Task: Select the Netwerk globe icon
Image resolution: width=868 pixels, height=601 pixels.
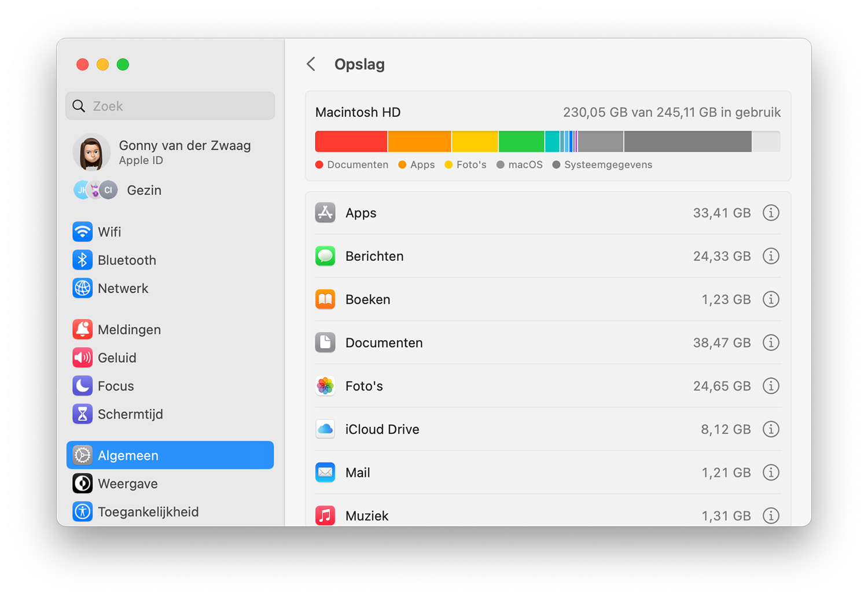Action: click(x=82, y=288)
